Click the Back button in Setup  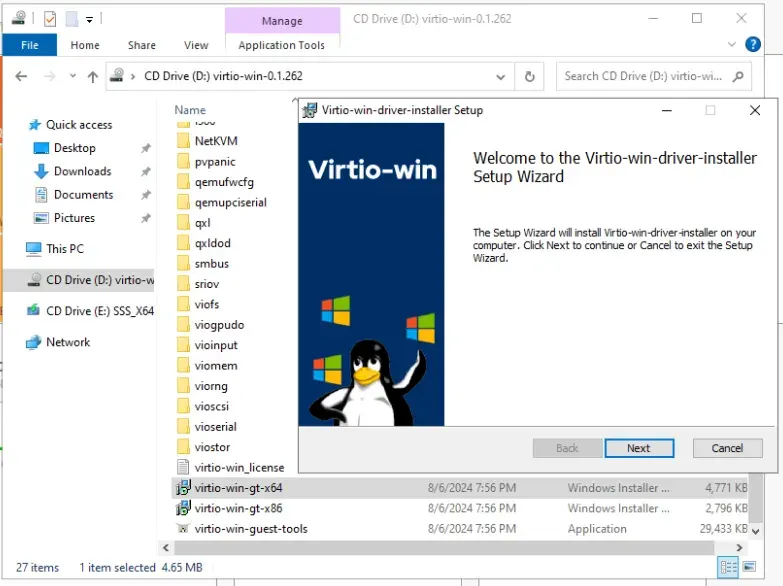tap(567, 448)
